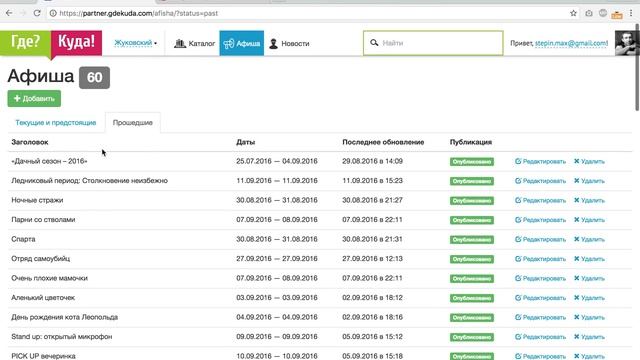Viewport: 640px width, 360px height.
Task: Go back with the browser back arrow
Action: click(9, 13)
